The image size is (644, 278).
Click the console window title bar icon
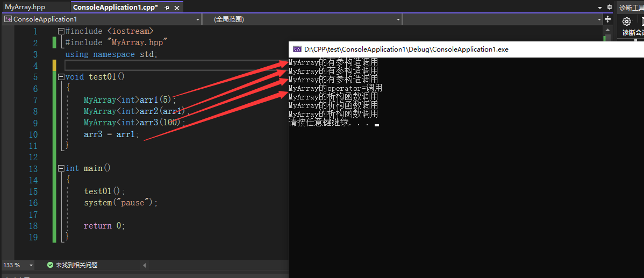pyautogui.click(x=296, y=49)
